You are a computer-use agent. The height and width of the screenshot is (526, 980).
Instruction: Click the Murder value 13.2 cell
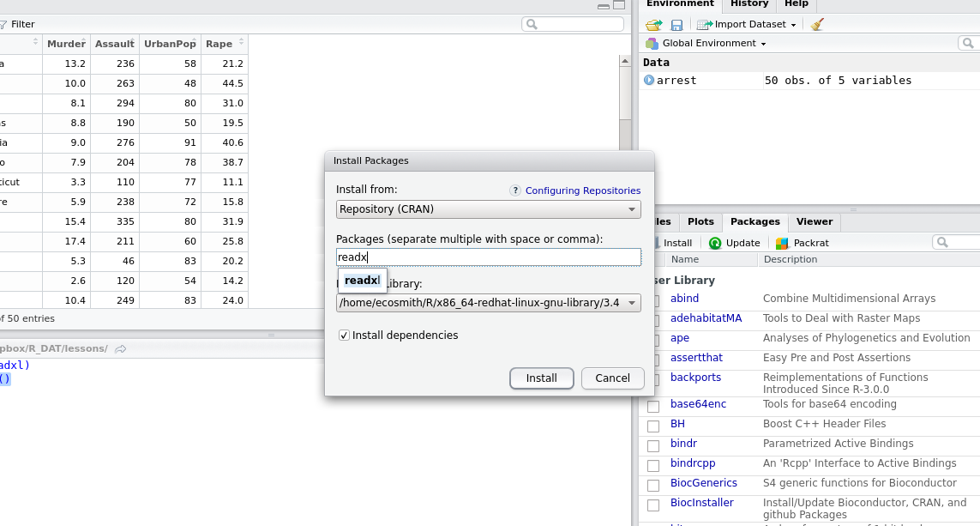[x=66, y=63]
